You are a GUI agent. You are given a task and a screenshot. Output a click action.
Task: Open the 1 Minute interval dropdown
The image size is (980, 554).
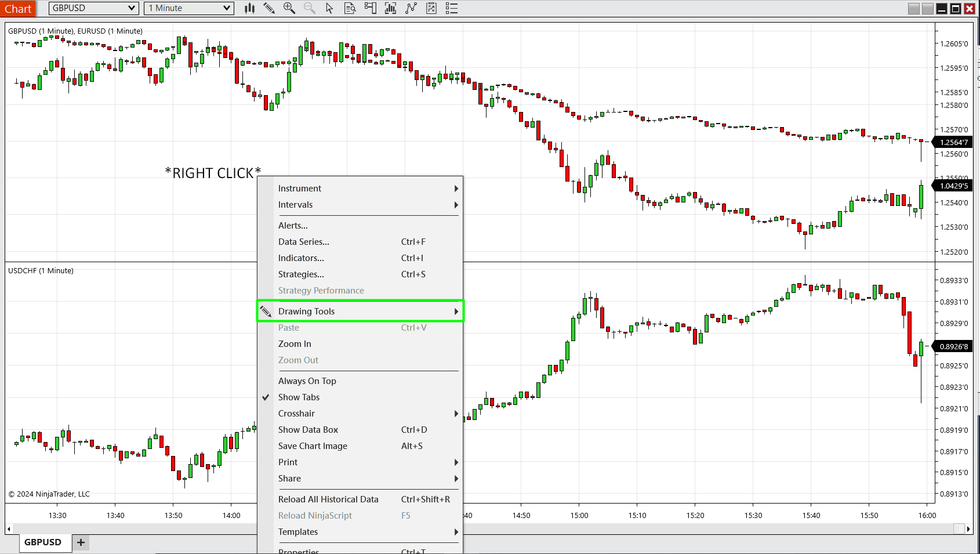click(x=189, y=8)
